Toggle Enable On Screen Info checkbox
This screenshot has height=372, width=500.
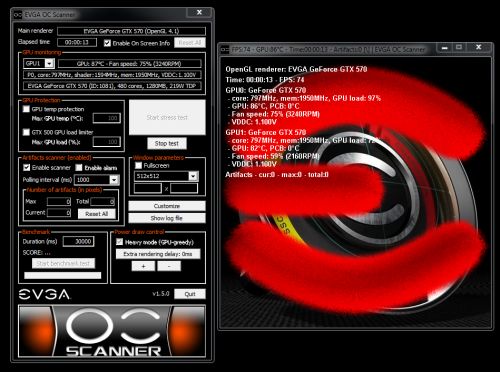pyautogui.click(x=107, y=43)
